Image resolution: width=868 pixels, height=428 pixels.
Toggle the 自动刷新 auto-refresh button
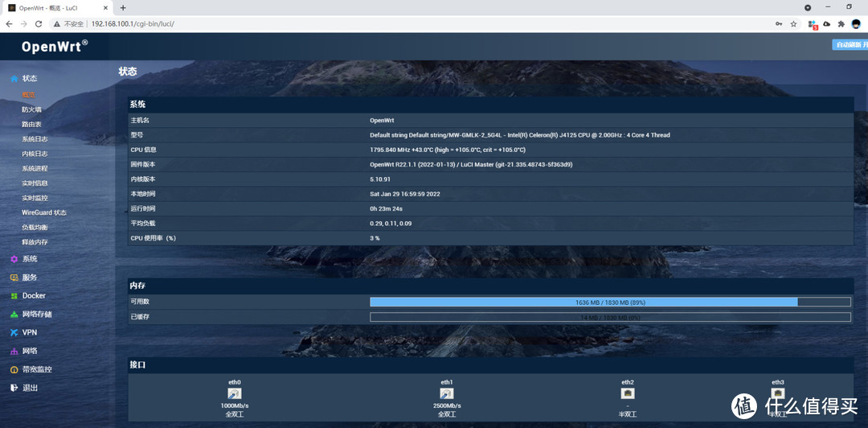tap(851, 45)
